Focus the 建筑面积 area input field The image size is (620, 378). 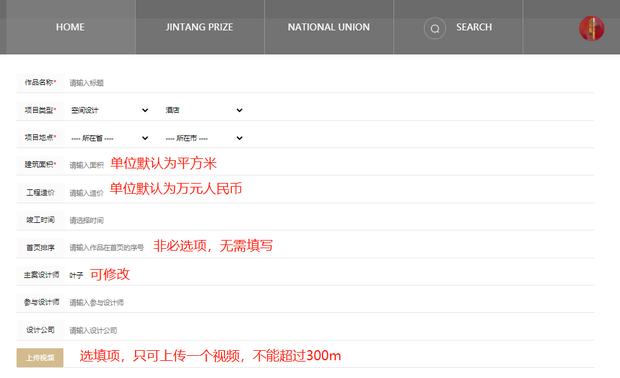pos(87,165)
